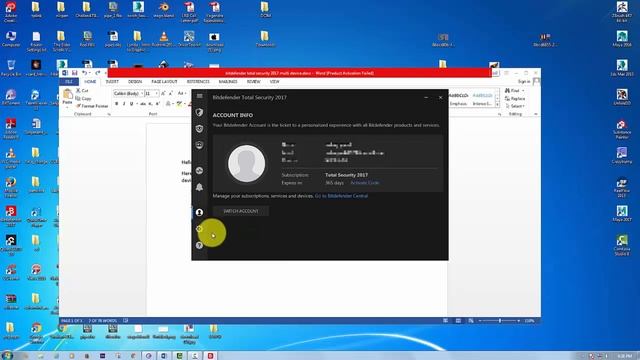Screen dimensions: 640x360
Task: Click Copy in Word clipboard group
Action: pos(84,98)
